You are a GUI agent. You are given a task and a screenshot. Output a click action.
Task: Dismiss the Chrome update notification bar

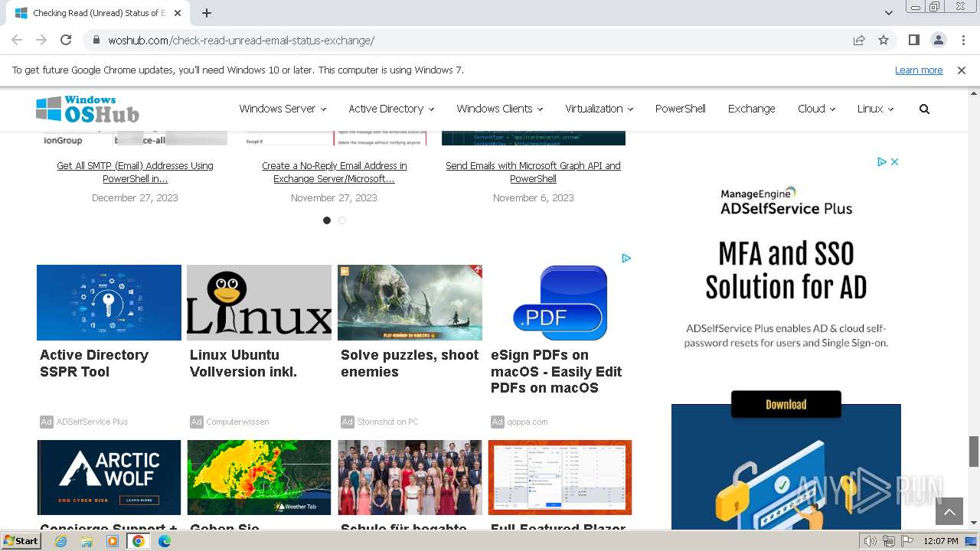pyautogui.click(x=962, y=70)
